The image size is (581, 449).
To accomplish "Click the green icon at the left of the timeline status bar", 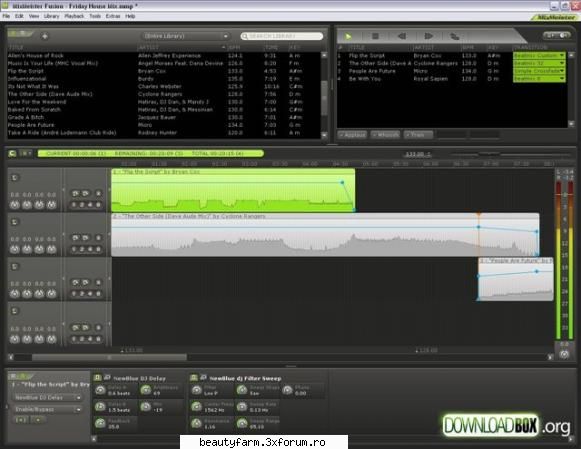I will (x=12, y=153).
